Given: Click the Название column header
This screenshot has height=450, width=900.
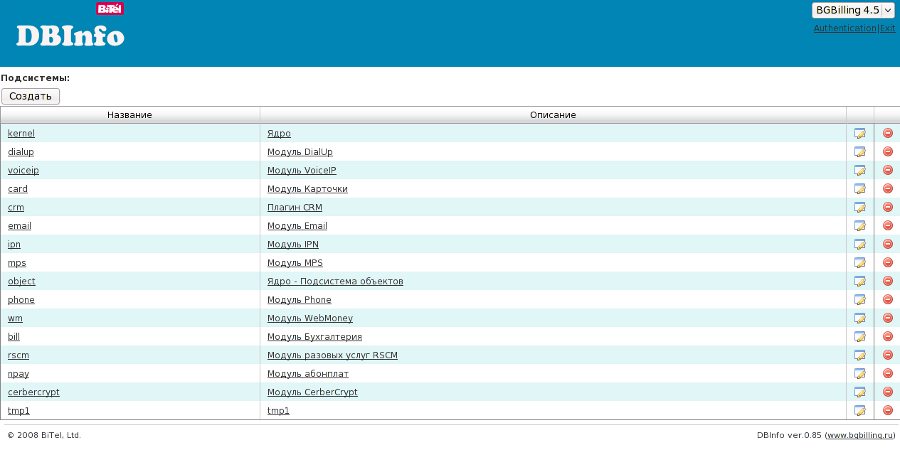Looking at the screenshot, I should [x=130, y=115].
